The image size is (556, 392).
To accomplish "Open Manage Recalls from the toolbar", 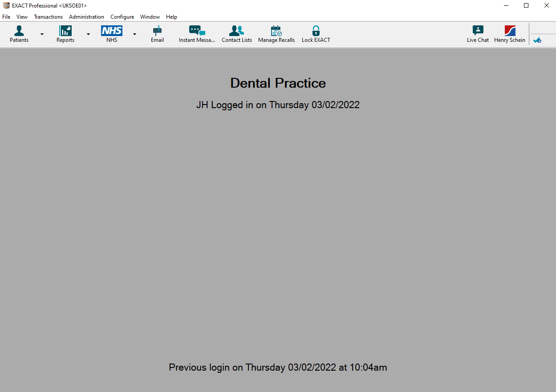I will point(276,34).
